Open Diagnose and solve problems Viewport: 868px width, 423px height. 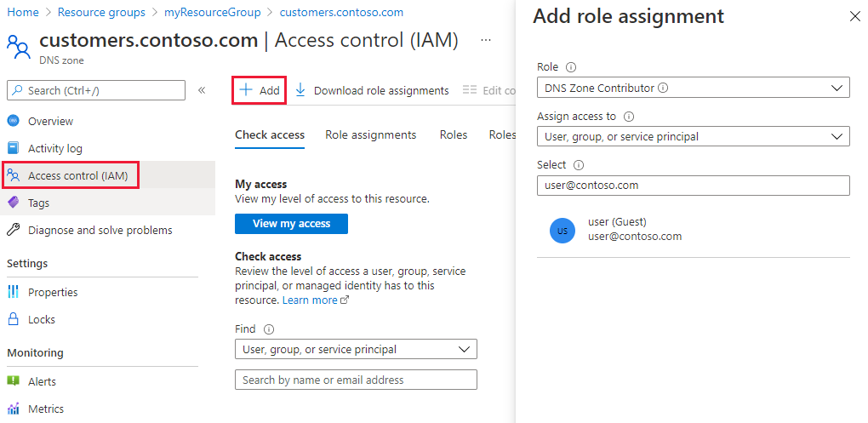pyautogui.click(x=100, y=230)
